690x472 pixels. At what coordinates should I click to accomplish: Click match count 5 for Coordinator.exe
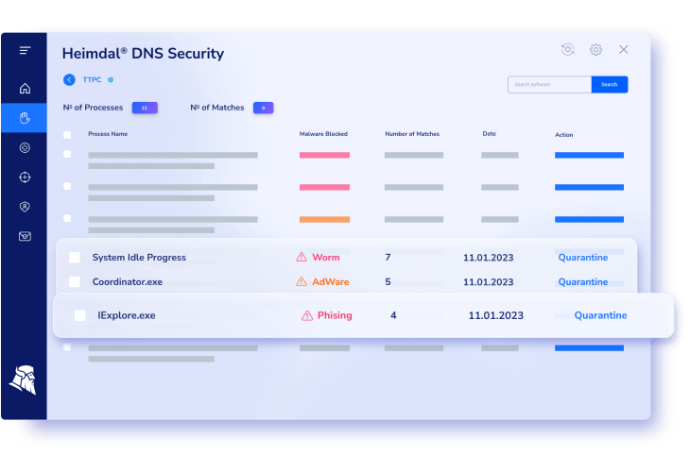pos(388,282)
